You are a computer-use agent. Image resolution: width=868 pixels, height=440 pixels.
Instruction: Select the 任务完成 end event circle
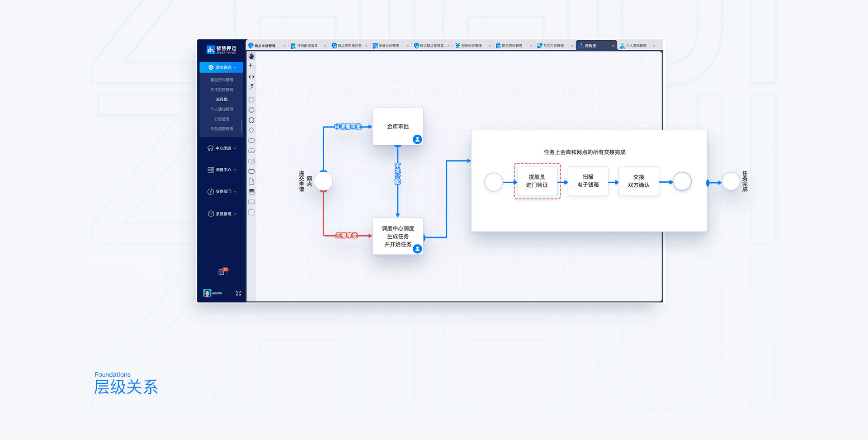[x=731, y=181]
